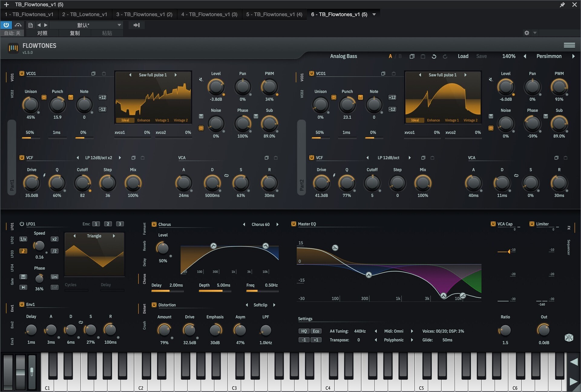Select Vintage 1 mode in Part1 oscillator
The width and height of the screenshot is (581, 392).
pos(162,120)
